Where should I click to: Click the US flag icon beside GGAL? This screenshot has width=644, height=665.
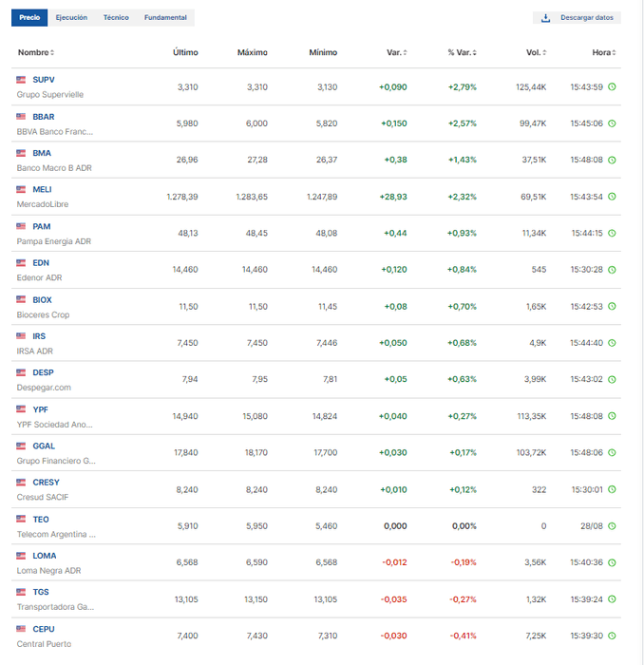point(21,446)
